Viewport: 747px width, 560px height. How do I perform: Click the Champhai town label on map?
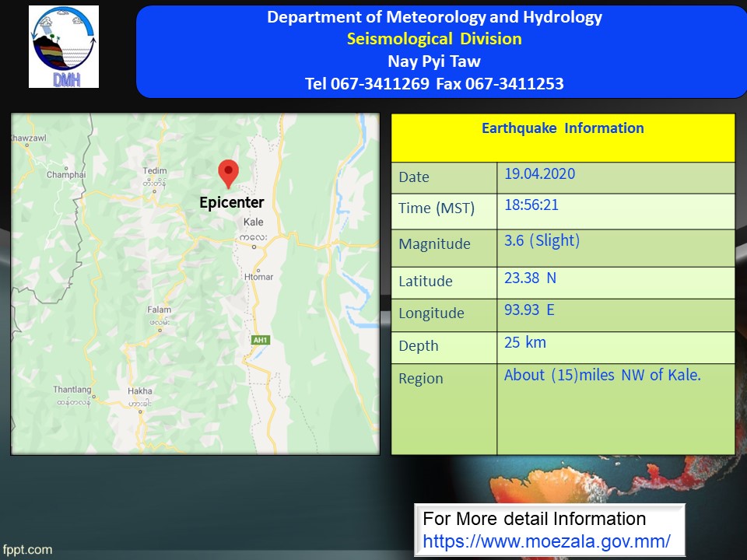point(66,175)
